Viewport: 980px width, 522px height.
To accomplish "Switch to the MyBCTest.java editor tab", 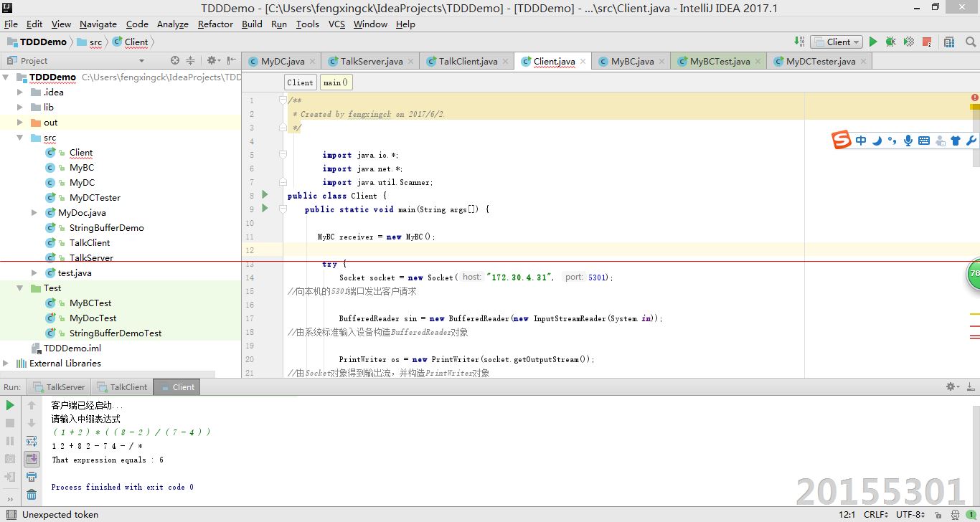I will tap(719, 61).
